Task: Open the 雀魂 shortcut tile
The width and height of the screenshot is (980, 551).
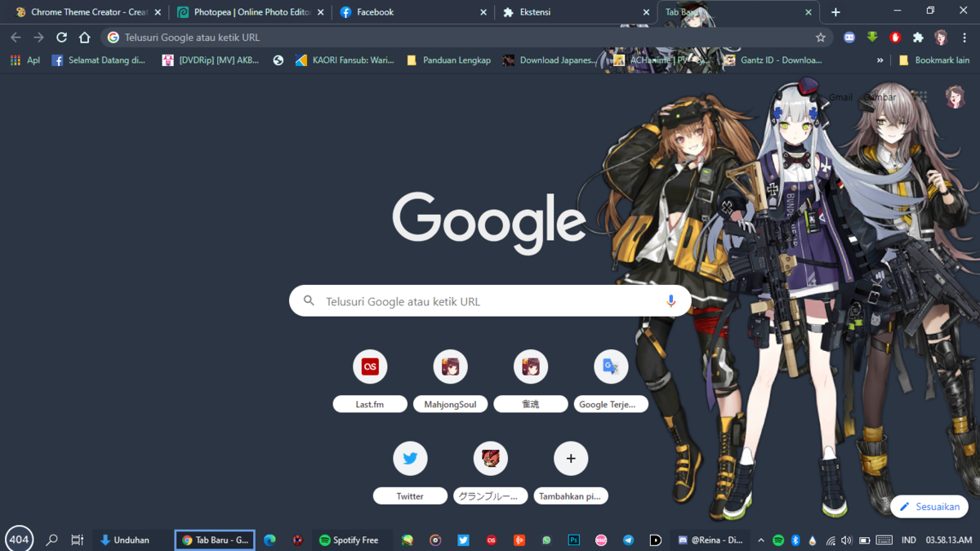Action: 530,367
